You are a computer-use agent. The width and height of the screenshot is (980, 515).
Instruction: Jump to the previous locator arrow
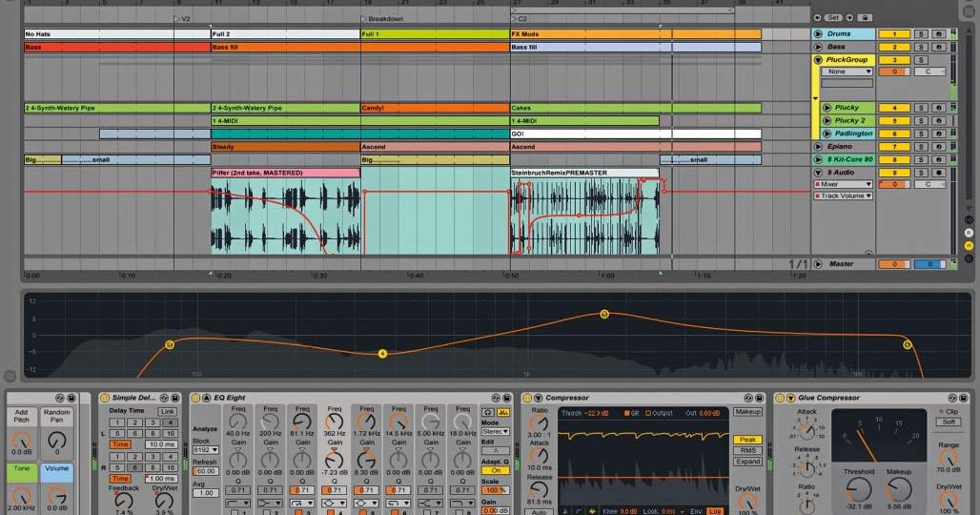click(818, 17)
